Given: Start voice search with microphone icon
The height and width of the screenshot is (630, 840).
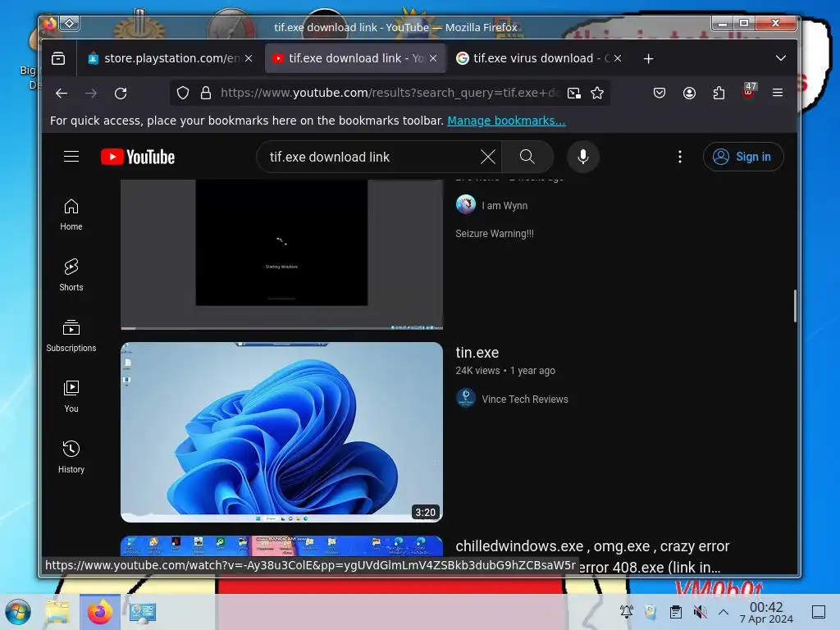Looking at the screenshot, I should pyautogui.click(x=583, y=157).
